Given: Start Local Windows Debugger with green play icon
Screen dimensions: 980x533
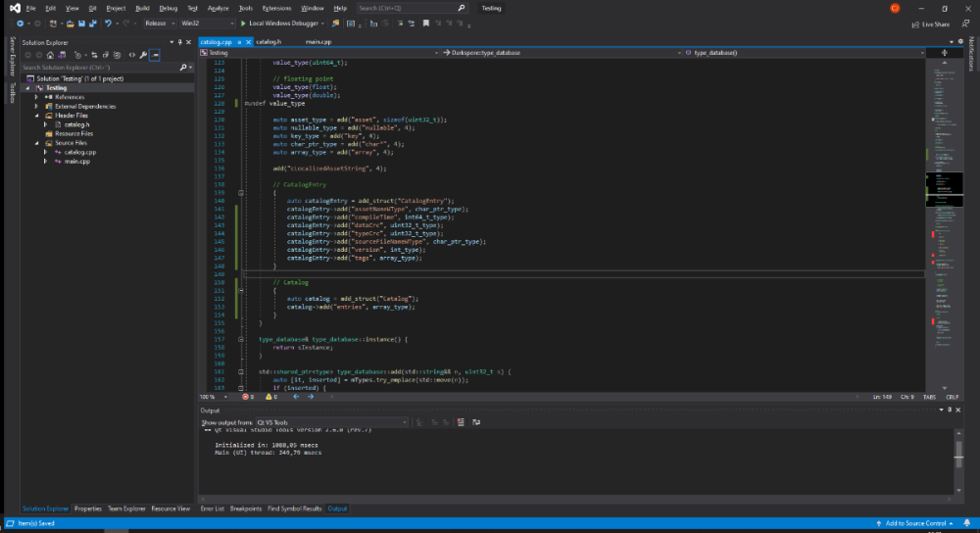Looking at the screenshot, I should 243,23.
